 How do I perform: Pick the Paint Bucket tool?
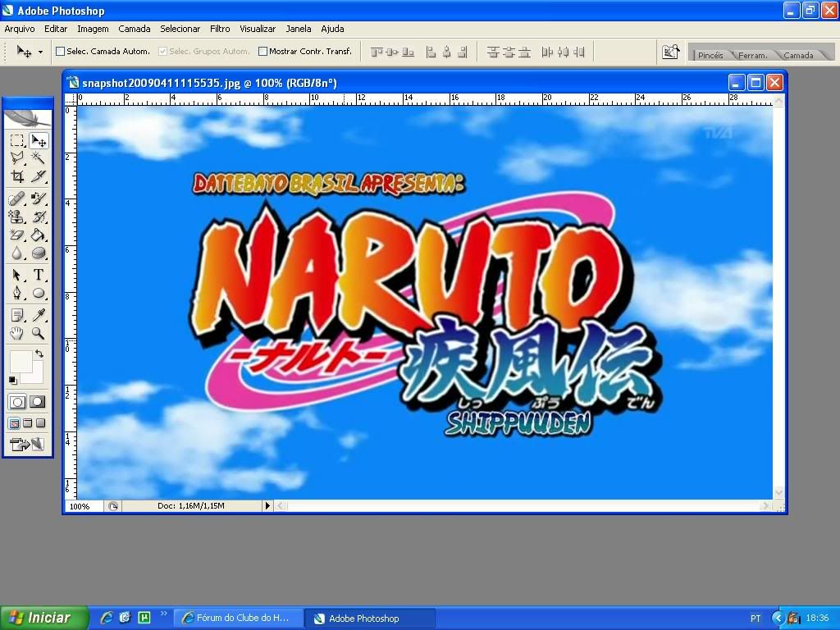point(38,235)
